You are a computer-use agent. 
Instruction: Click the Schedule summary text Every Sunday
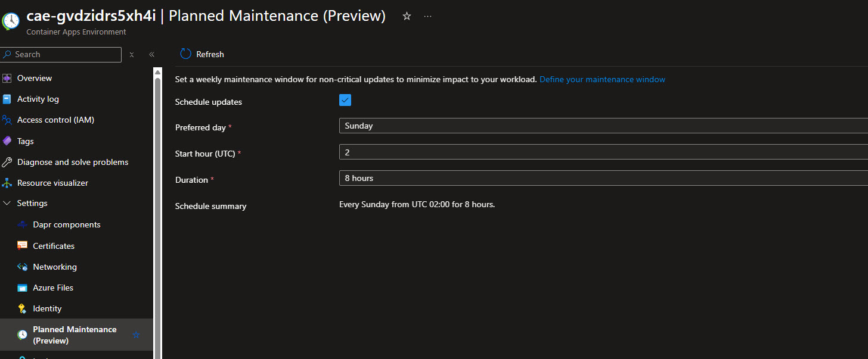pos(417,204)
